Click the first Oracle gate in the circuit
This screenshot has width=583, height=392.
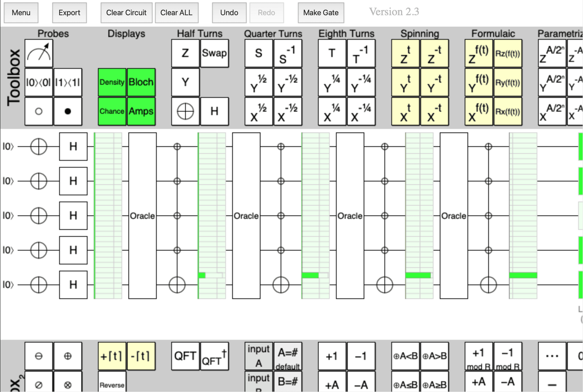142,216
